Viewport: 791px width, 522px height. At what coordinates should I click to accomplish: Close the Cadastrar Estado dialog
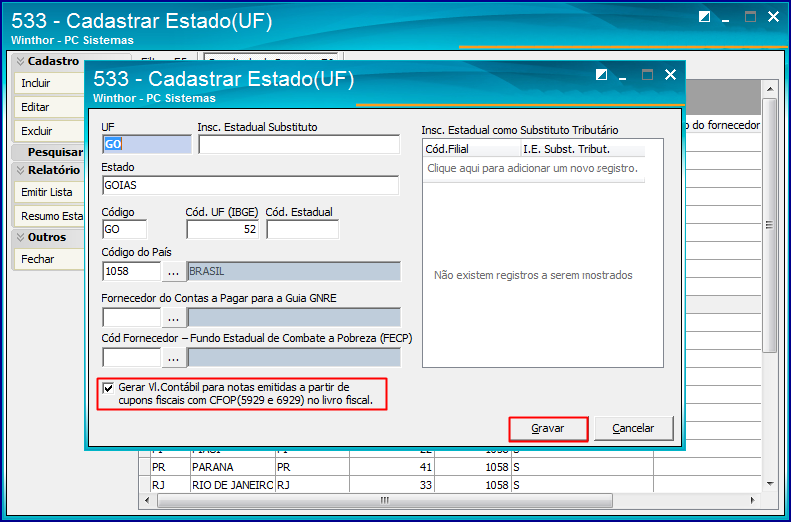tap(670, 75)
